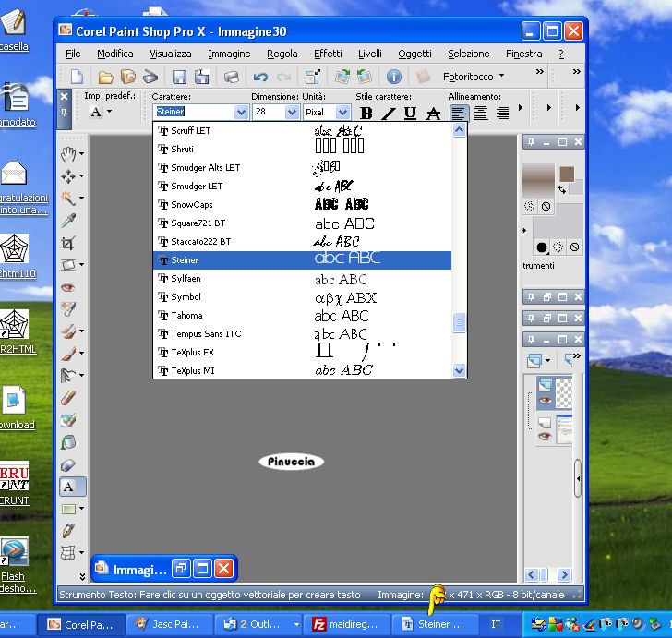Hide the top layer with eye icon
Image resolution: width=672 pixels, height=638 pixels.
[x=545, y=400]
